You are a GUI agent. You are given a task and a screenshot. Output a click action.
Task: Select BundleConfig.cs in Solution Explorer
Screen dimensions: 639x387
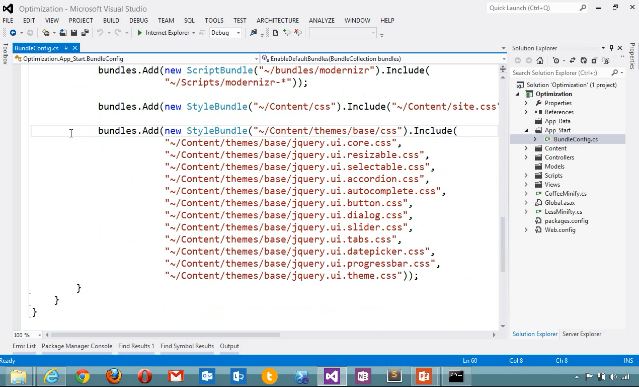(575, 139)
